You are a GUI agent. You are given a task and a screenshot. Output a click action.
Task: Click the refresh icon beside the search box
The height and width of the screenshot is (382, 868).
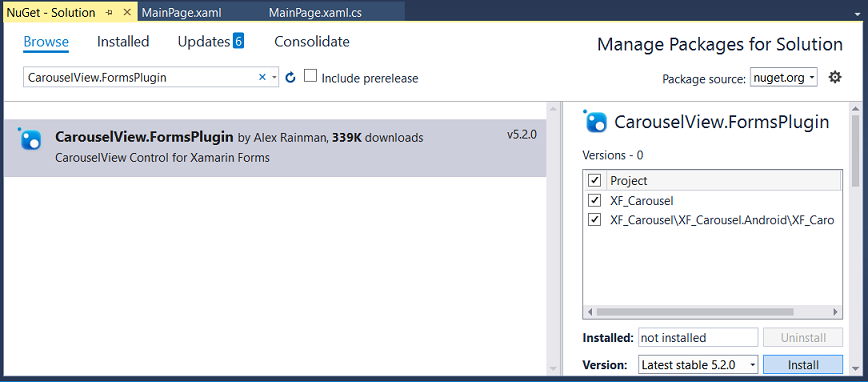[x=291, y=78]
